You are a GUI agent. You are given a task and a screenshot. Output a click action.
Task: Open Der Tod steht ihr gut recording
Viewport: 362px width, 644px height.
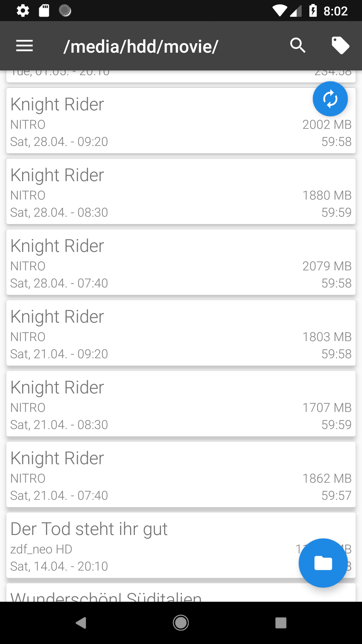click(151, 545)
